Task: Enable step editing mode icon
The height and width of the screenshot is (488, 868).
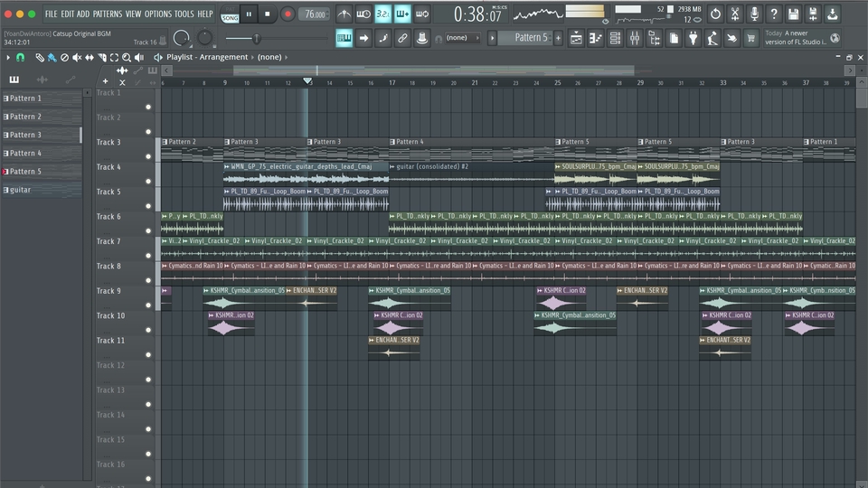Action: click(x=383, y=38)
